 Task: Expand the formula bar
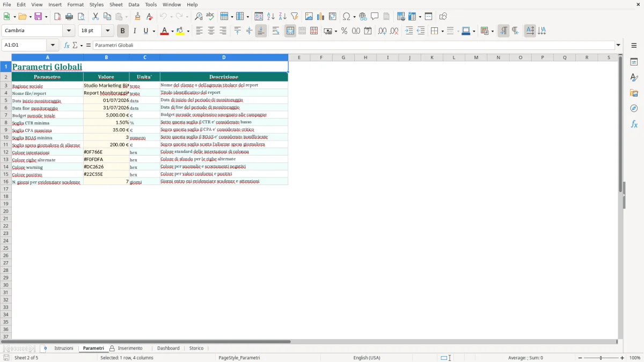tap(618, 46)
